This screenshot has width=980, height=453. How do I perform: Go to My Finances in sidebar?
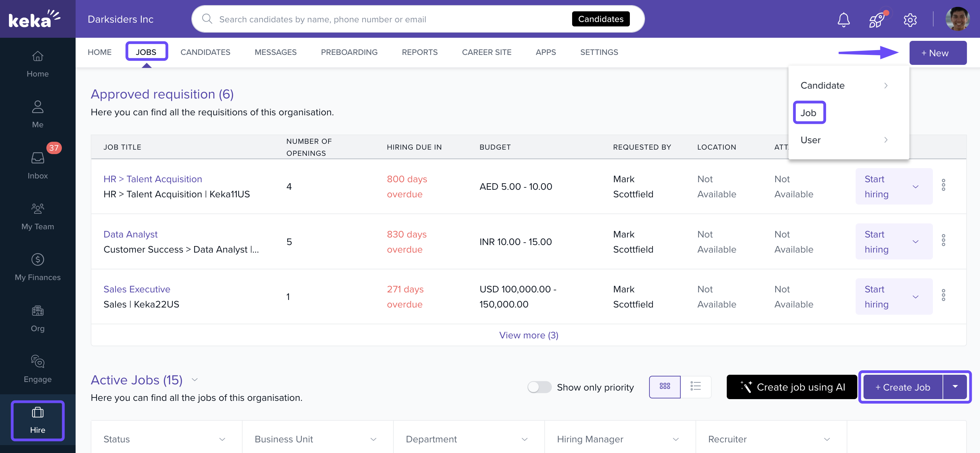pyautogui.click(x=38, y=267)
